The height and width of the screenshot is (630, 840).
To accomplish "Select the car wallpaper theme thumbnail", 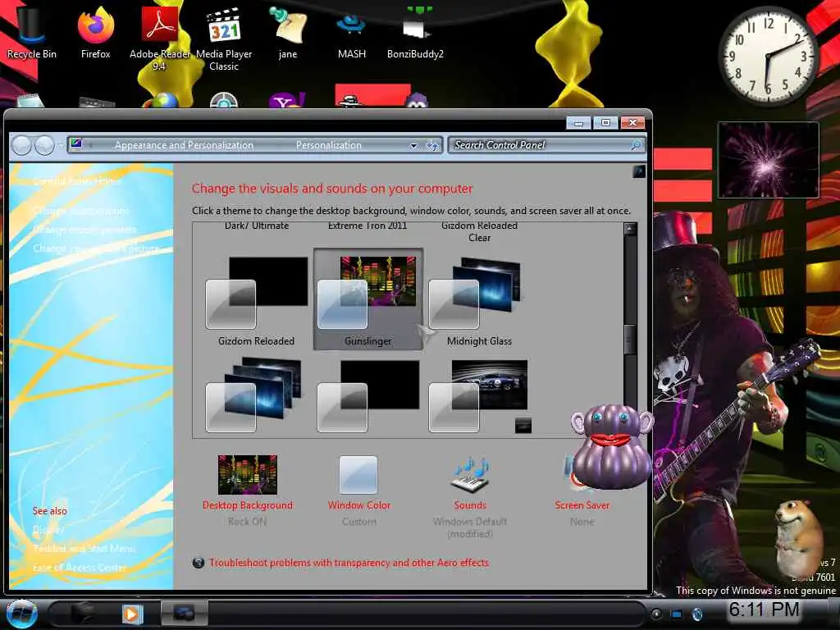I will 478,395.
